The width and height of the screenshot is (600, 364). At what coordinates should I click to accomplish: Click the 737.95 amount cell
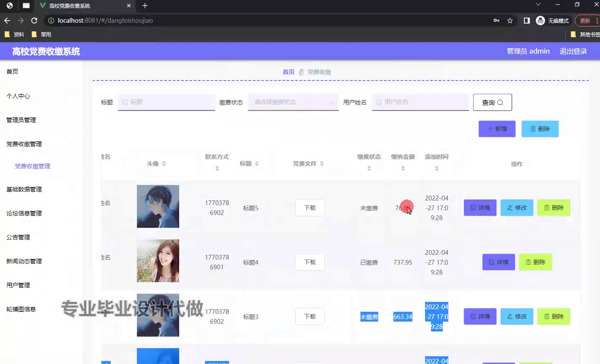403,262
